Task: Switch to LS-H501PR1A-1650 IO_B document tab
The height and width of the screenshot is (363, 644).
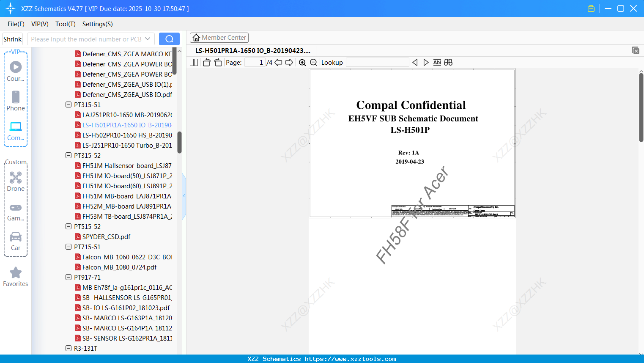Action: pyautogui.click(x=253, y=51)
